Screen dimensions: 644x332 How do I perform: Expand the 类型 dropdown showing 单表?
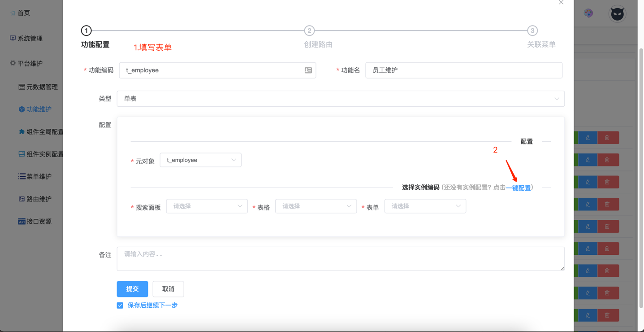click(x=340, y=99)
